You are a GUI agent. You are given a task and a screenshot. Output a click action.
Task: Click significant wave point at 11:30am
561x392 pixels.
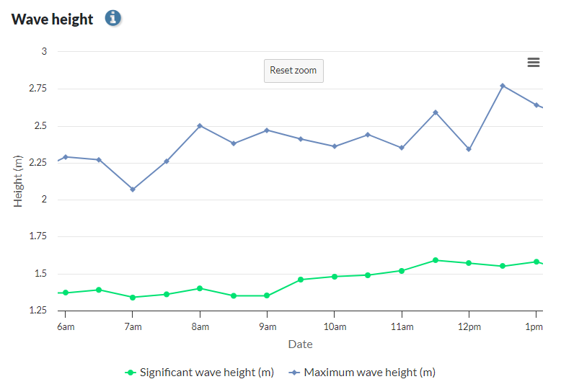(x=436, y=260)
